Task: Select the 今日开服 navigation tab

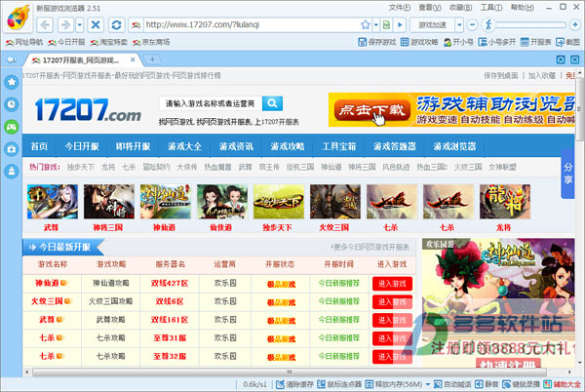Action: 82,146
